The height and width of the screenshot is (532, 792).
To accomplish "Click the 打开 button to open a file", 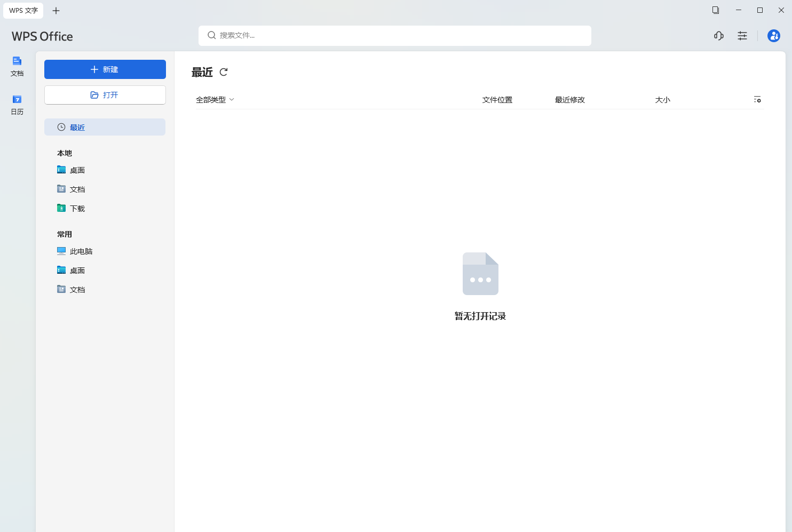I will 105,94.
